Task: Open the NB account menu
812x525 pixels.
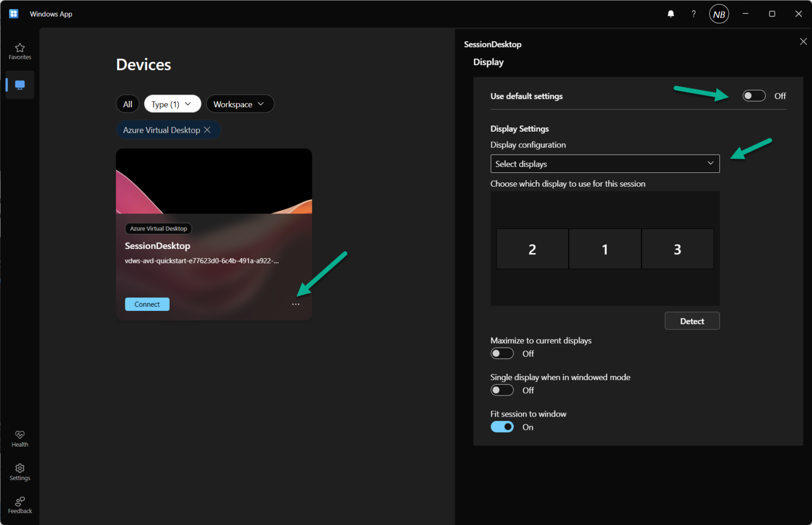Action: [x=719, y=14]
